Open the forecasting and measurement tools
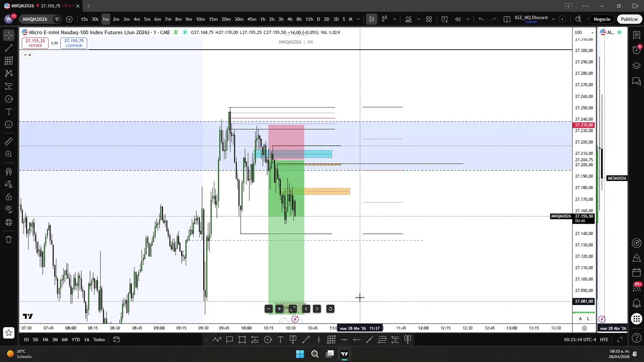The height and width of the screenshot is (362, 644). point(9,99)
